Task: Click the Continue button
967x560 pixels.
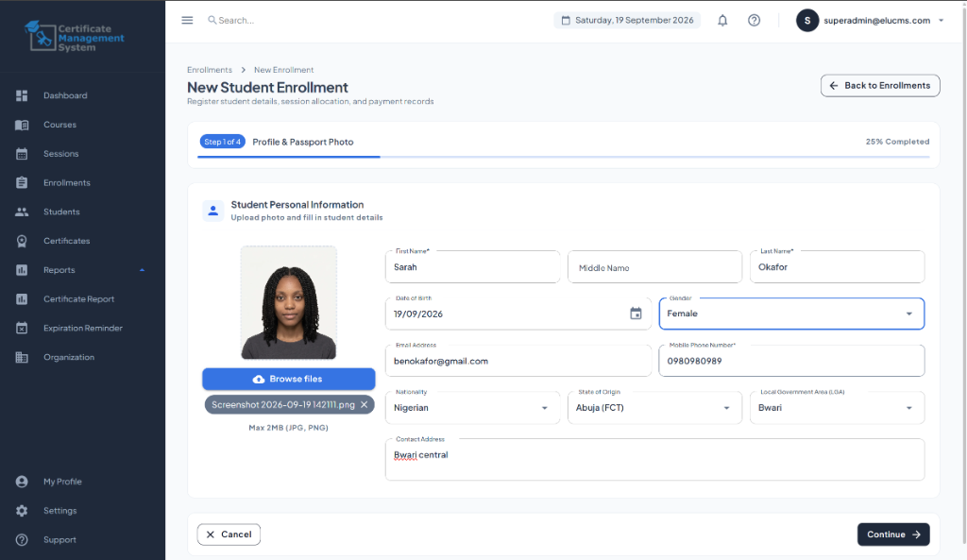Action: [x=893, y=535]
